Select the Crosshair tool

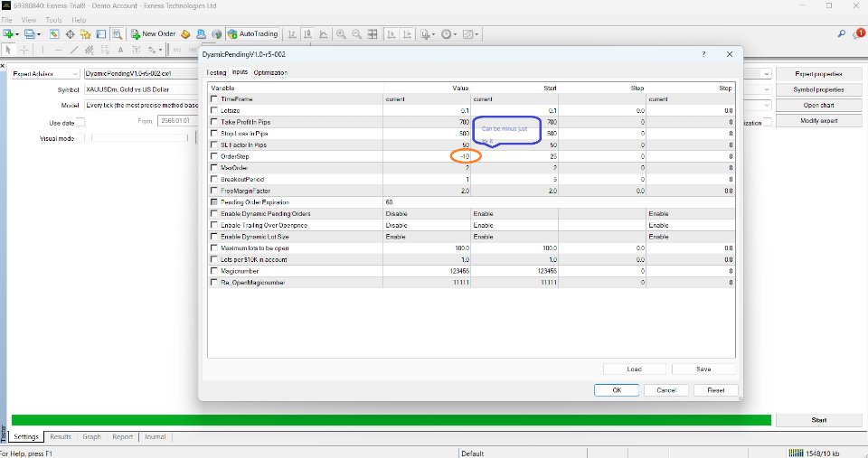coord(24,50)
